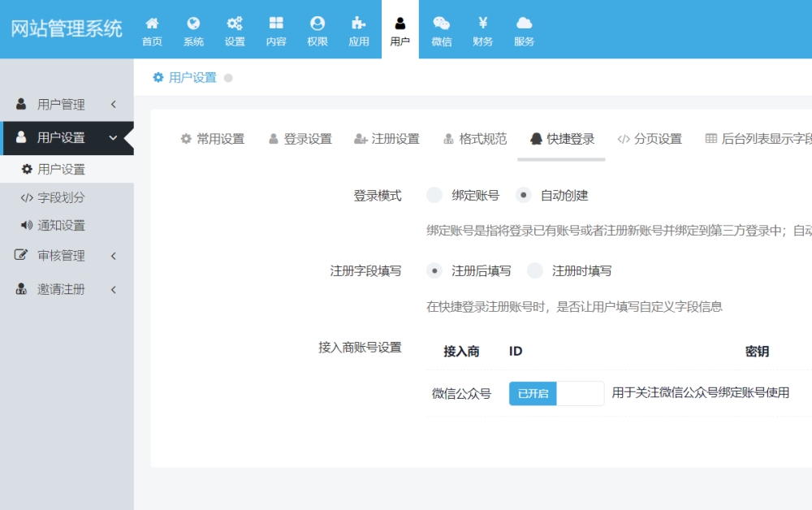
Task: Click the icon on 格式规范 tab
Action: 448,139
